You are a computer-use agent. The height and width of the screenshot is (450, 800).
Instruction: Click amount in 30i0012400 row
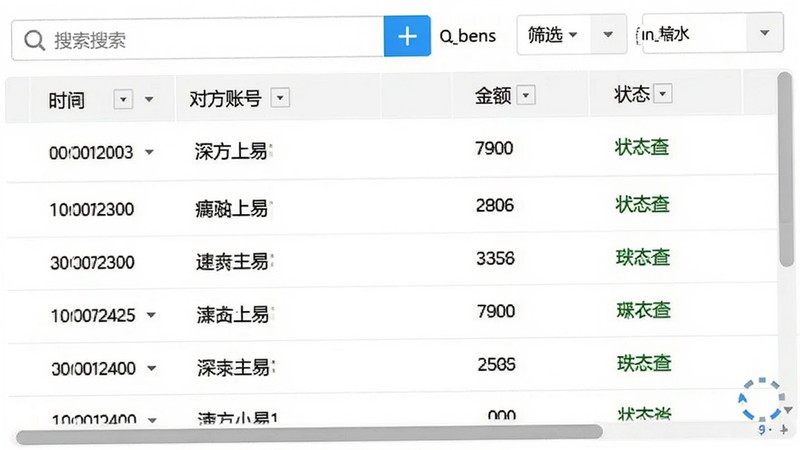(x=496, y=364)
